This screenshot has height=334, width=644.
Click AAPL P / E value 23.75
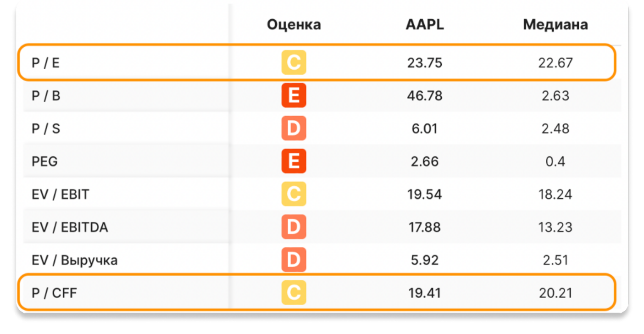[425, 63]
